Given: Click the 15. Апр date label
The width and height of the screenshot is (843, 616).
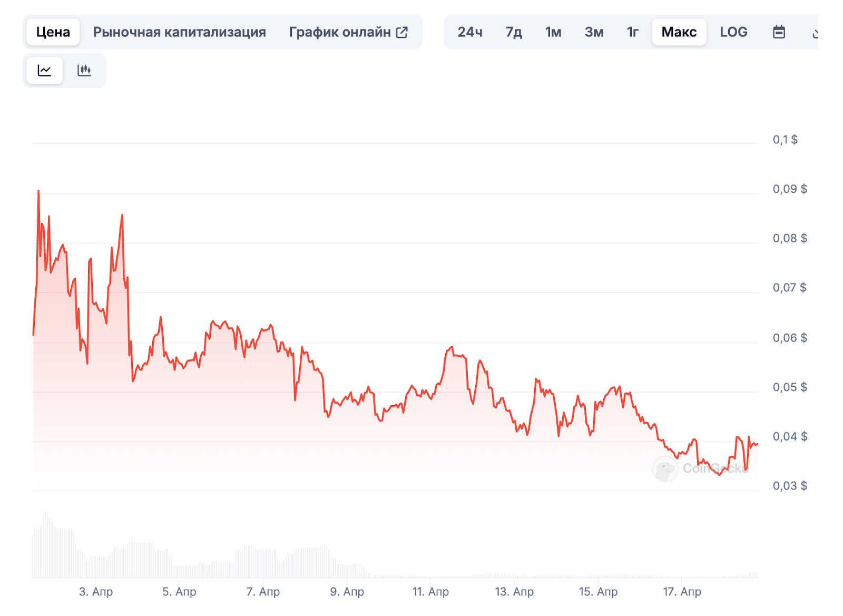Looking at the screenshot, I should 598,592.
